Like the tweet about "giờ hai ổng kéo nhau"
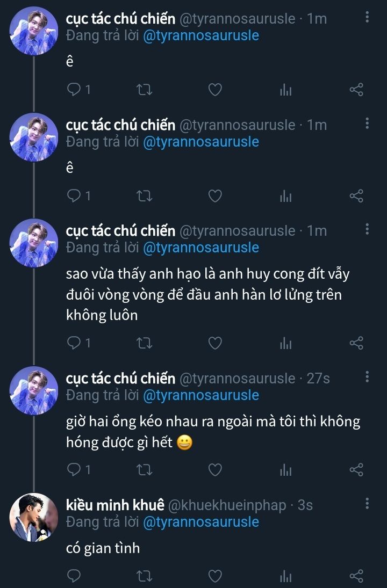The image size is (387, 588). click(x=215, y=470)
